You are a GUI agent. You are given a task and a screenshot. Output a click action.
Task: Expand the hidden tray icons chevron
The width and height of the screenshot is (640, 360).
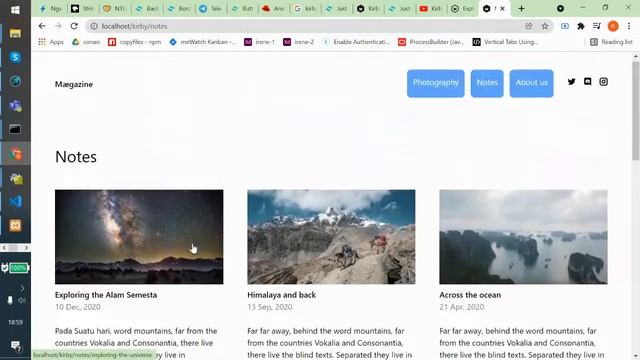coord(22,289)
